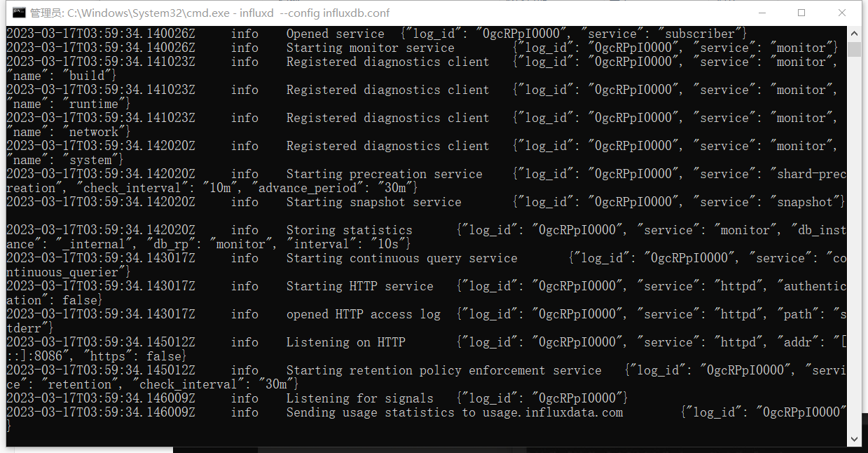The width and height of the screenshot is (868, 453).
Task: Click the vertical scrollbar up arrow
Action: coord(854,34)
